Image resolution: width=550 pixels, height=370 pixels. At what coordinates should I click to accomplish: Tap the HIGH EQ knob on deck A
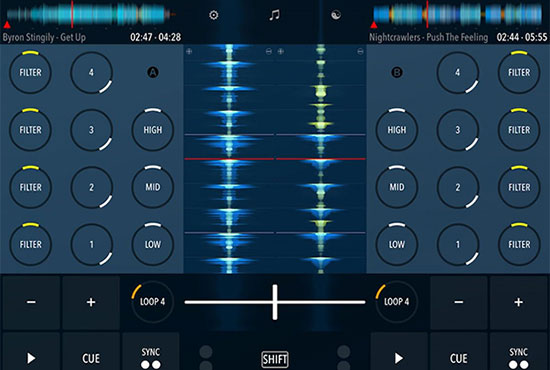pyautogui.click(x=153, y=130)
